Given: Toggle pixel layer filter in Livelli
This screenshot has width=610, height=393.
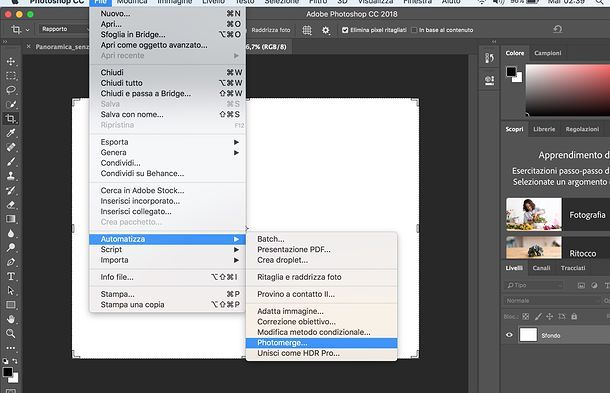Looking at the screenshot, I should pos(581,285).
